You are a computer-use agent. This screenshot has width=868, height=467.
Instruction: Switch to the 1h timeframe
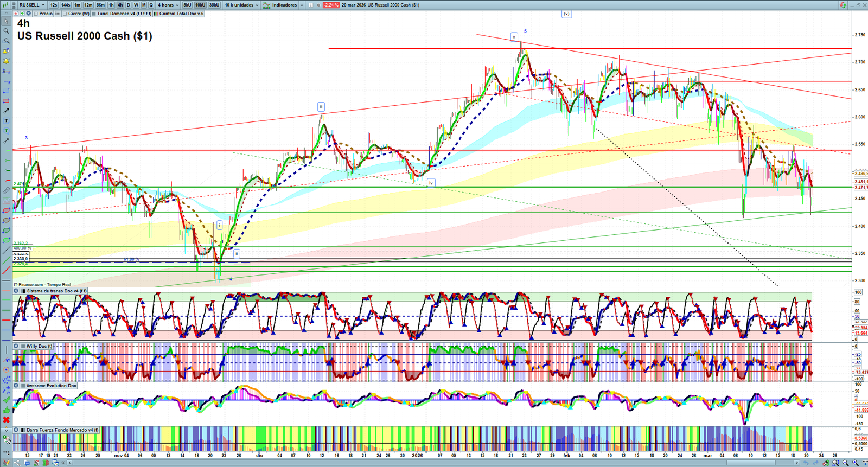click(x=111, y=5)
